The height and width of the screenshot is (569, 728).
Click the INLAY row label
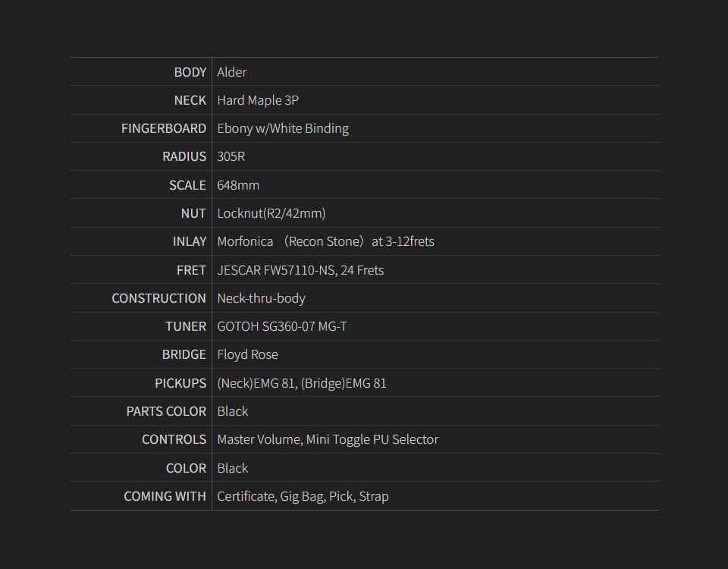(x=189, y=241)
